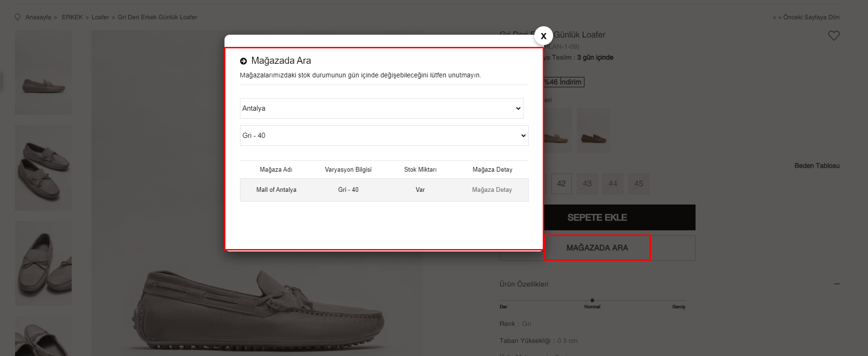This screenshot has width=868, height=356.
Task: Select the dark brown loafer color variant
Action: 593,130
